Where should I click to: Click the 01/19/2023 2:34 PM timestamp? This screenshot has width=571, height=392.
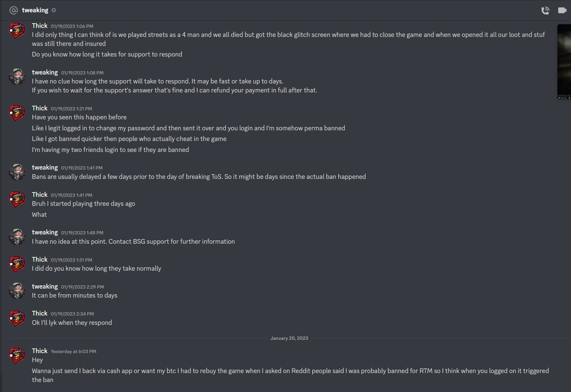72,314
